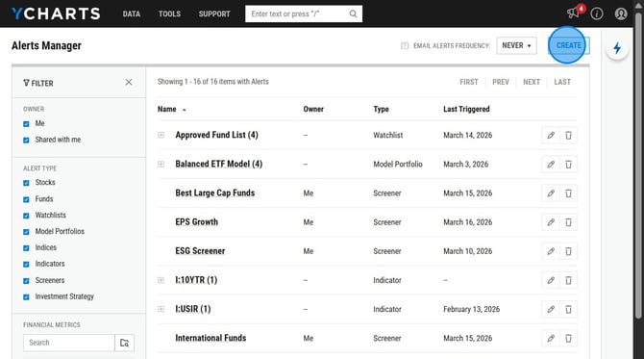Viewport: 644px width, 359px height.
Task: Open the announcements megaphone icon
Action: point(574,13)
